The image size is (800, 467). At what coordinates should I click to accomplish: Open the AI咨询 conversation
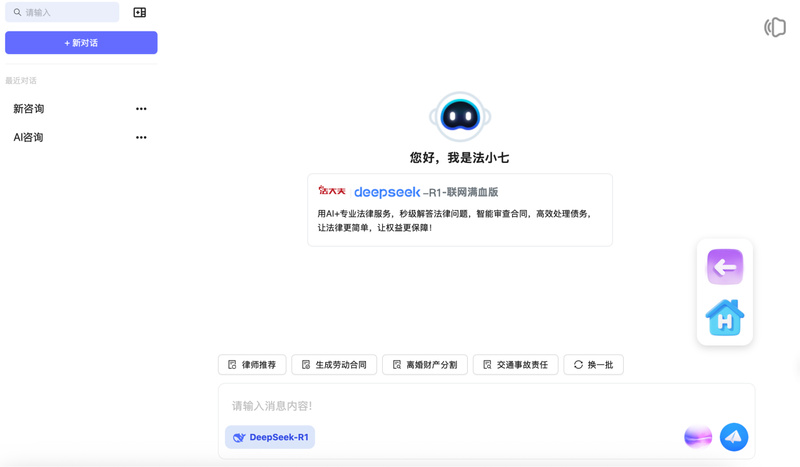28,137
